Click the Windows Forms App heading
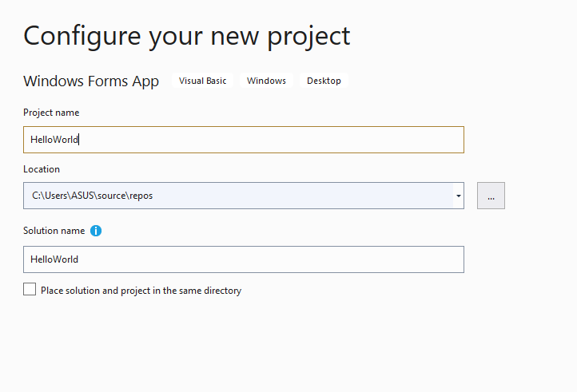The image size is (577, 392). click(x=91, y=81)
